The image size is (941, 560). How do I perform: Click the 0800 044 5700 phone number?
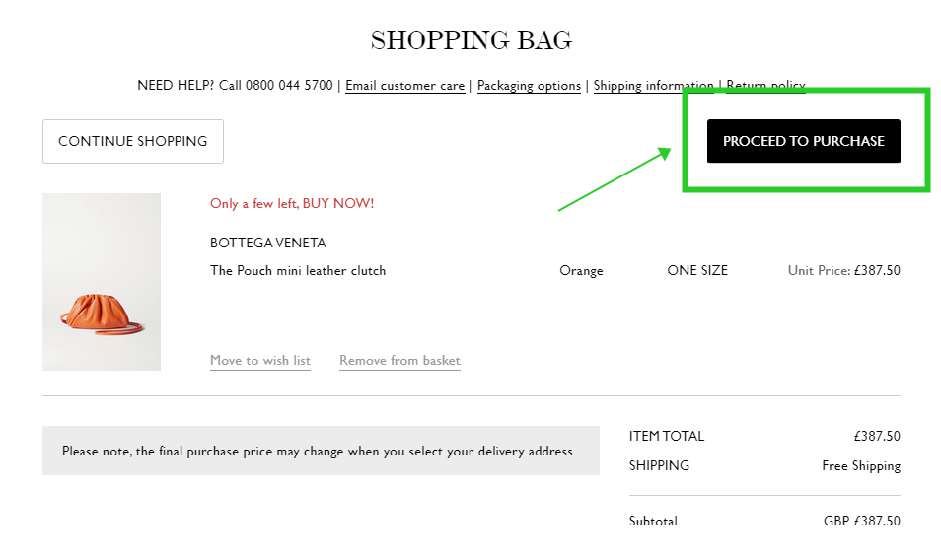pyautogui.click(x=289, y=85)
